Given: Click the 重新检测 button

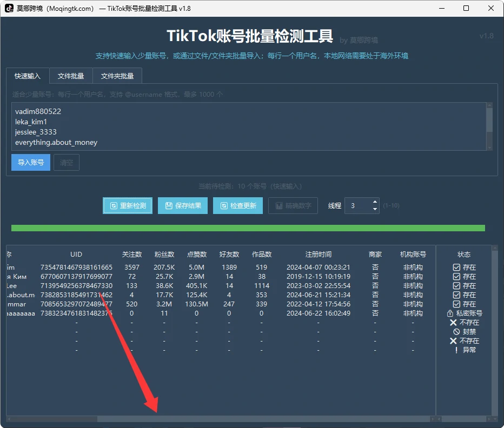Looking at the screenshot, I should (128, 206).
